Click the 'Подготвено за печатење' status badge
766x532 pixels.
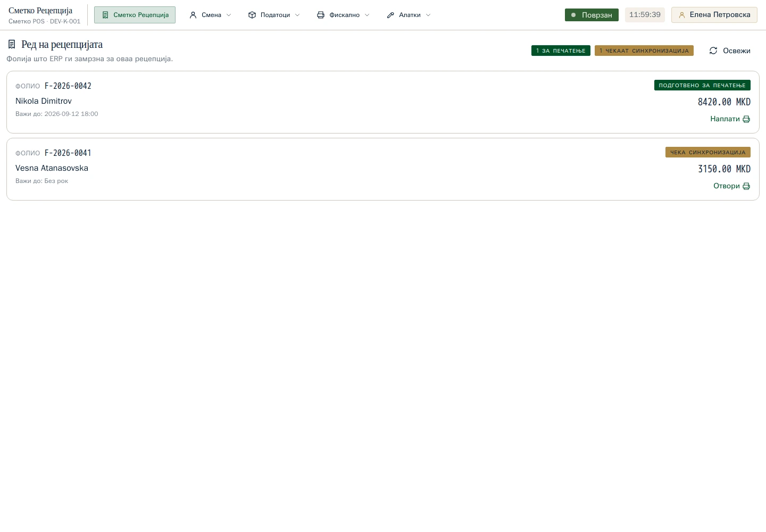[x=702, y=85]
